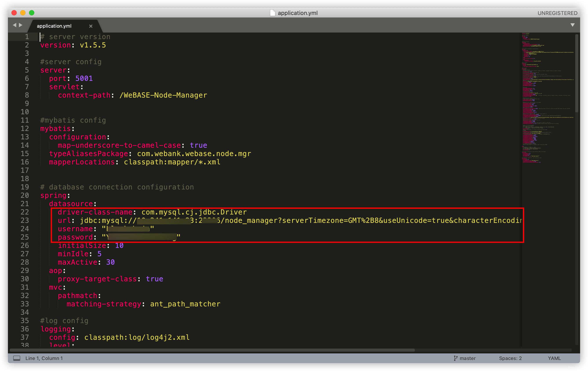Click the '# server version' comment
The height and width of the screenshot is (371, 588).
click(x=75, y=37)
